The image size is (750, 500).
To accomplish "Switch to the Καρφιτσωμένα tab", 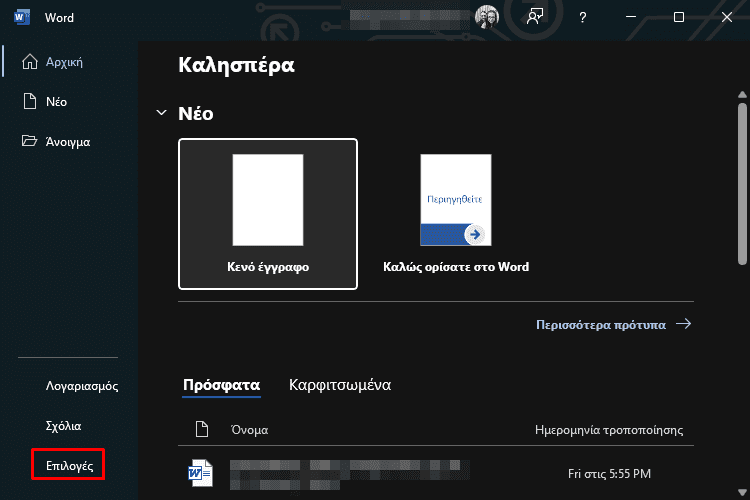I will point(340,385).
